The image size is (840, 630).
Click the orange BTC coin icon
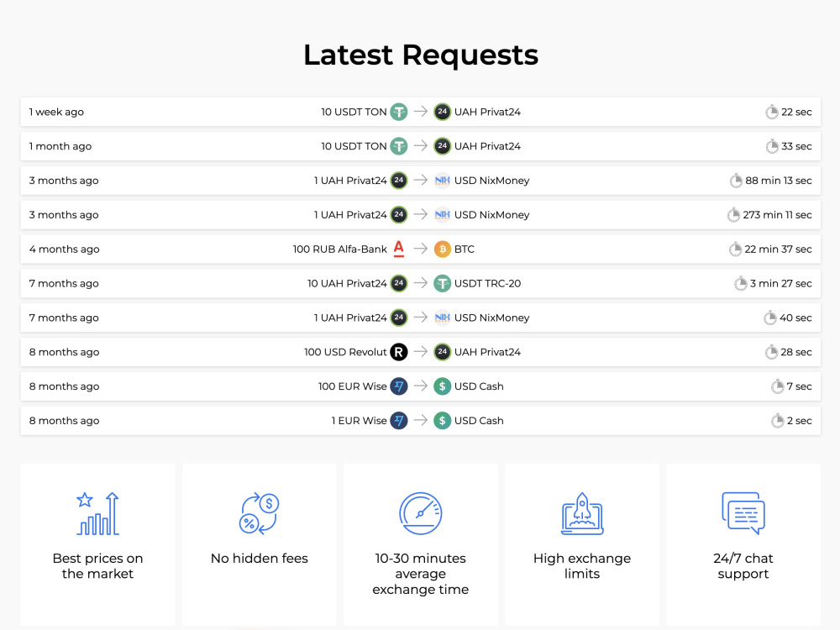click(x=442, y=249)
